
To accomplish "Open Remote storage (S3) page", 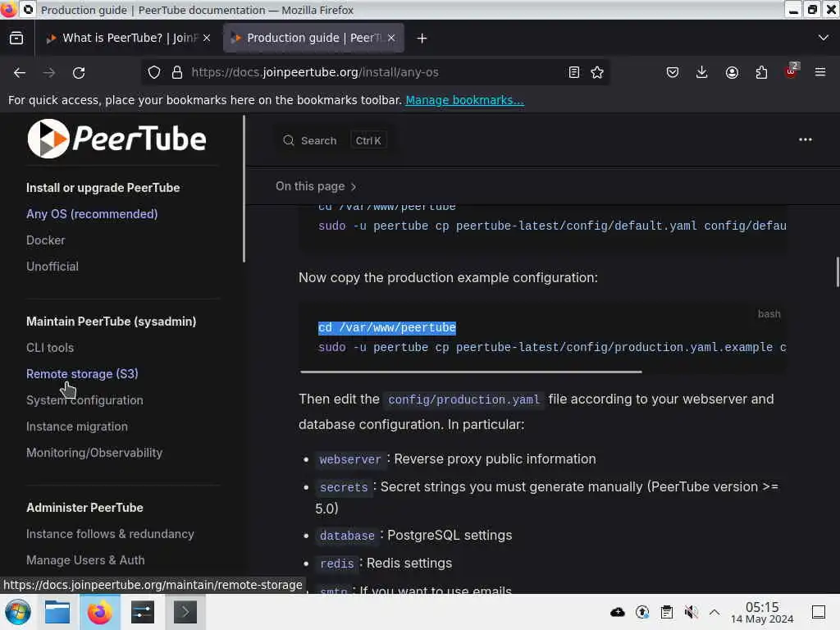I will pos(82,374).
